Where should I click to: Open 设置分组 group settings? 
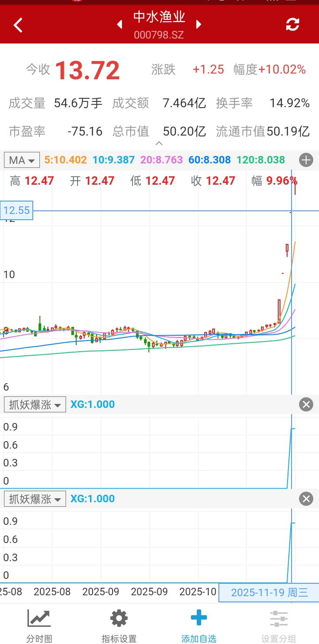click(279, 625)
